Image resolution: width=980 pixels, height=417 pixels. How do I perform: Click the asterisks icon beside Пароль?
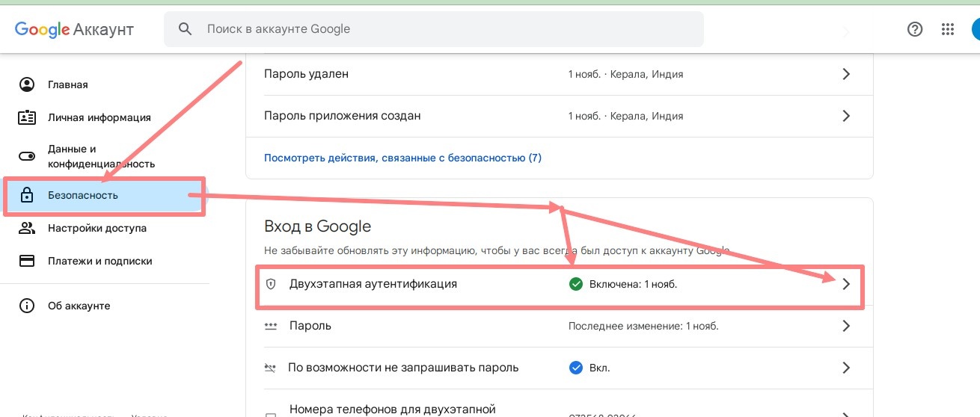271,326
